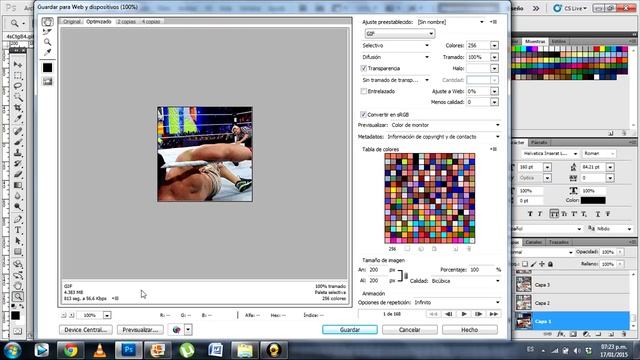The image size is (640, 360).
Task: Click the Capa 1 layer thumbnail
Action: [x=524, y=321]
